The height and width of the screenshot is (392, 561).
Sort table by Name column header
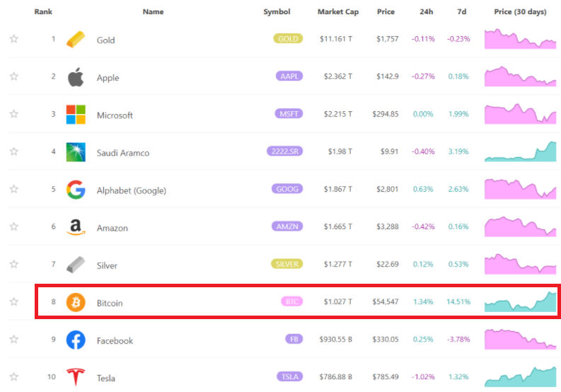(153, 12)
